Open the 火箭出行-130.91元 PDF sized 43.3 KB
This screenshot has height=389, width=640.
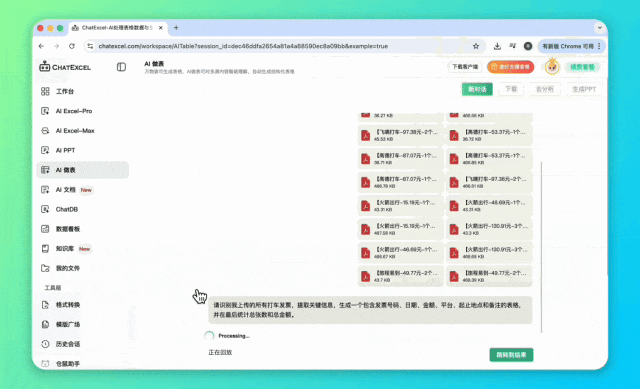coord(489,229)
